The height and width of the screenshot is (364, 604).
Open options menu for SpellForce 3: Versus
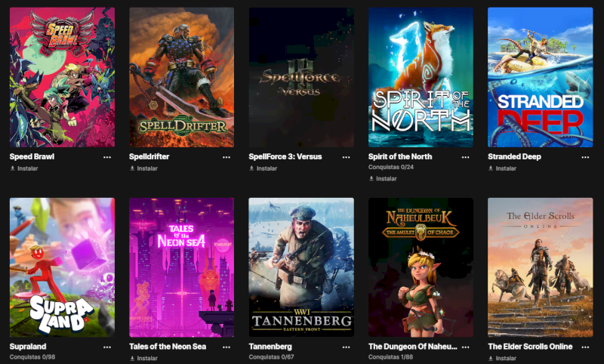pos(347,157)
